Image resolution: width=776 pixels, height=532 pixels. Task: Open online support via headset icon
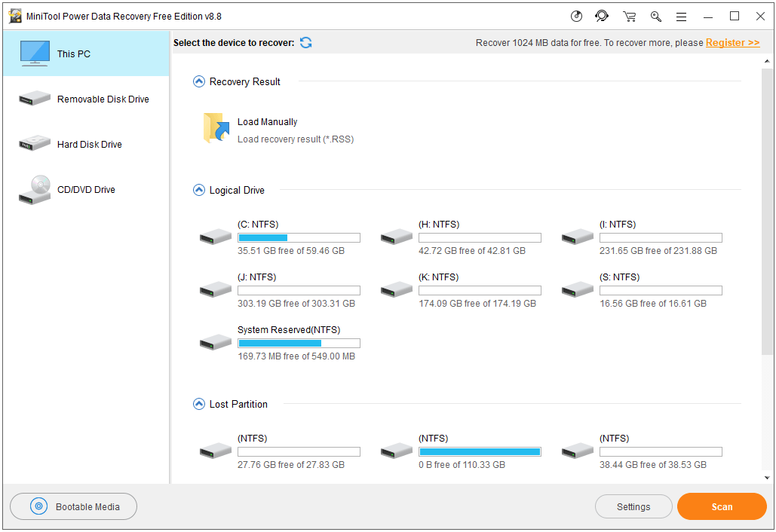[601, 16]
